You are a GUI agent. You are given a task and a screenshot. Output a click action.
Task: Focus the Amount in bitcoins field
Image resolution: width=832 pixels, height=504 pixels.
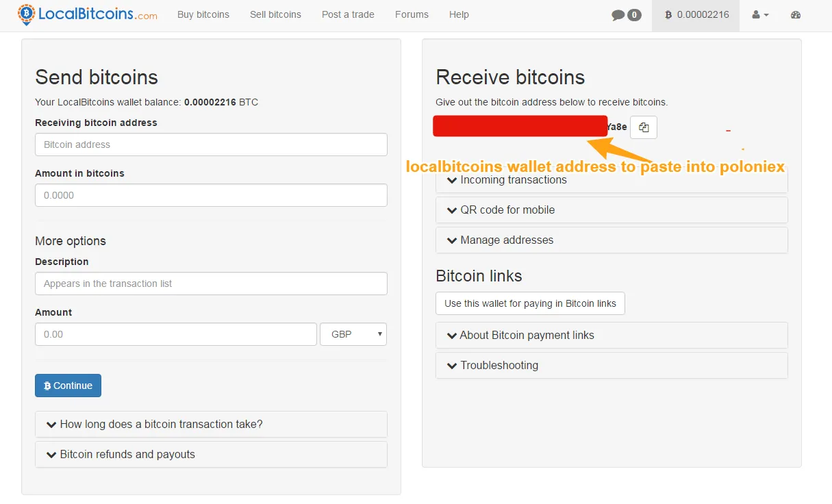[x=211, y=195]
